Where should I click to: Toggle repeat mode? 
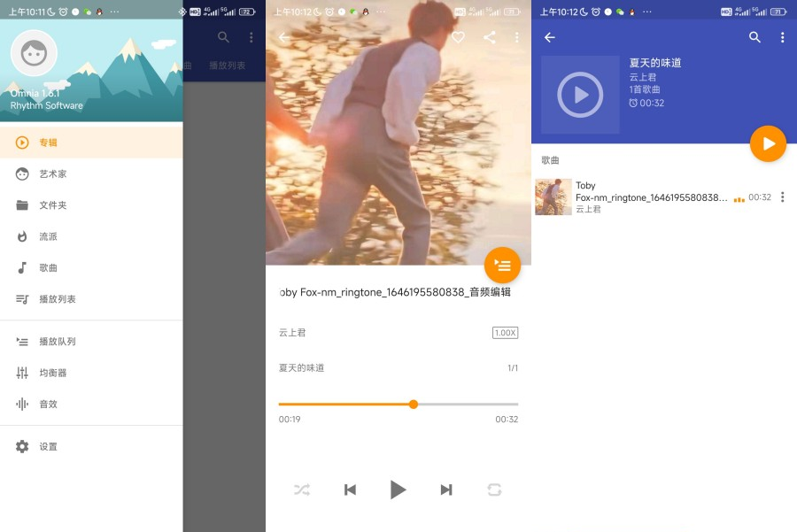(x=494, y=490)
